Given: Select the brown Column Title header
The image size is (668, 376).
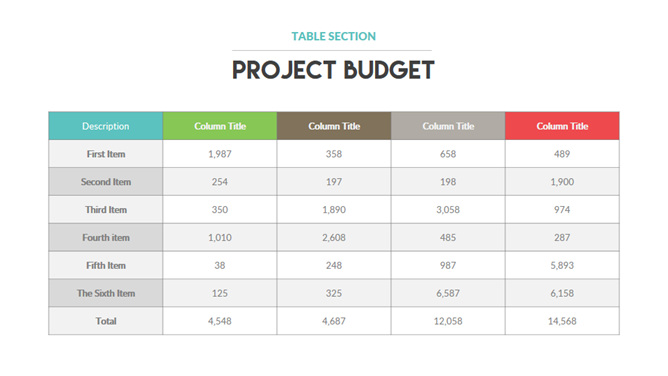Looking at the screenshot, I should point(334,126).
